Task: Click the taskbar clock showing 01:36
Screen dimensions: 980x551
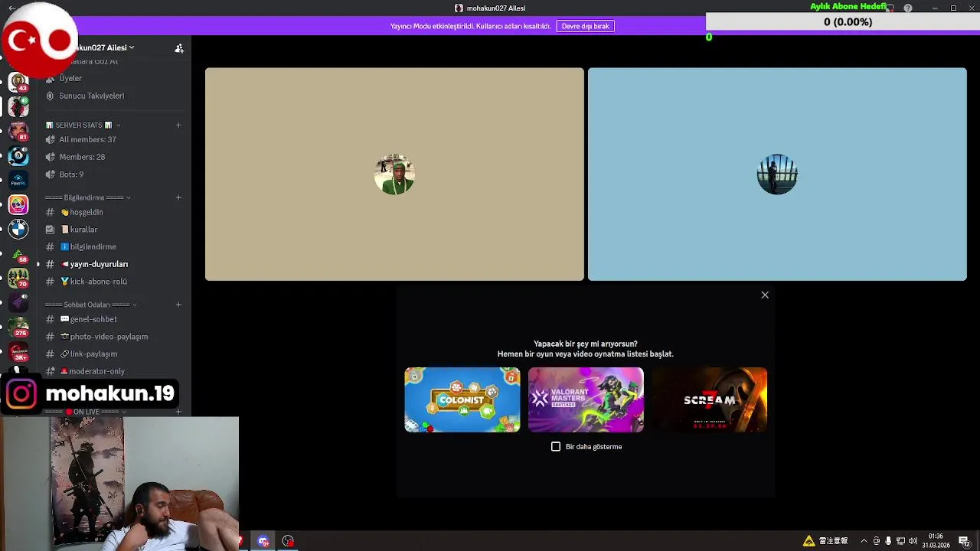Action: coord(936,541)
